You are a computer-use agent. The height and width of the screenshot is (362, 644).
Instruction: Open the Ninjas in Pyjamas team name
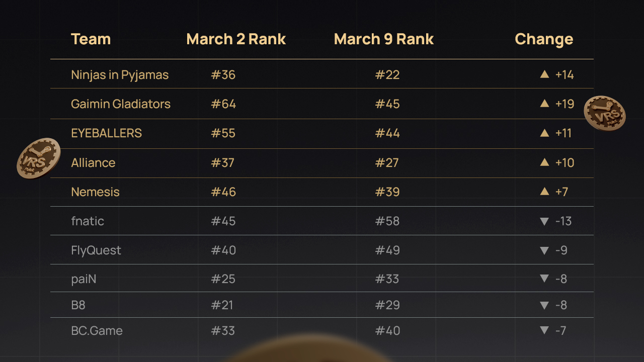tap(120, 75)
